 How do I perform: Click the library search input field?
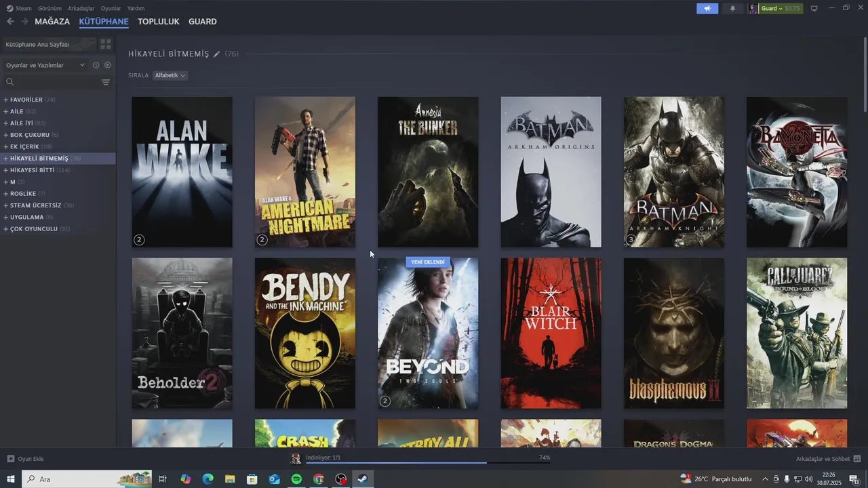[x=58, y=82]
